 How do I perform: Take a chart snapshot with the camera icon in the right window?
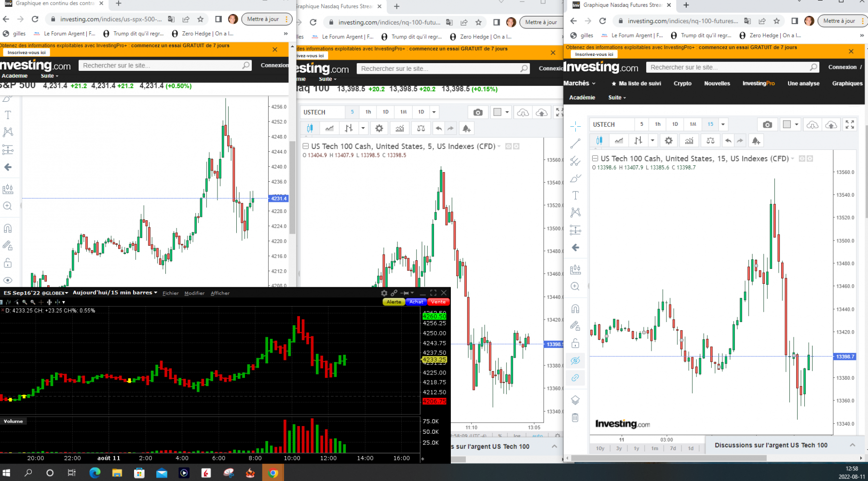coord(767,124)
